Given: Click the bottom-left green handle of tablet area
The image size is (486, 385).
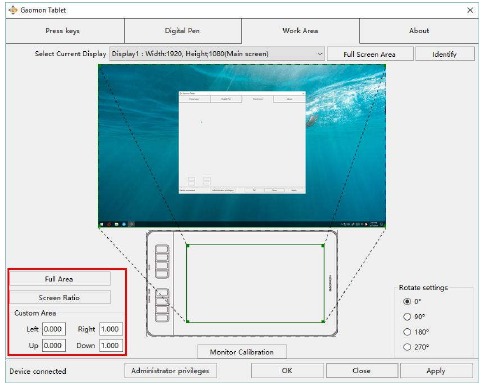Looking at the screenshot, I should click(x=188, y=321).
